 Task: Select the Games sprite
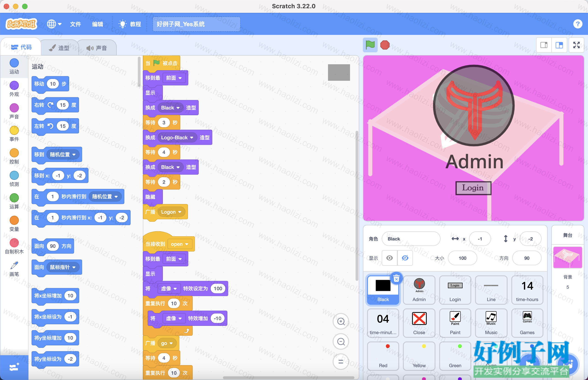(527, 323)
